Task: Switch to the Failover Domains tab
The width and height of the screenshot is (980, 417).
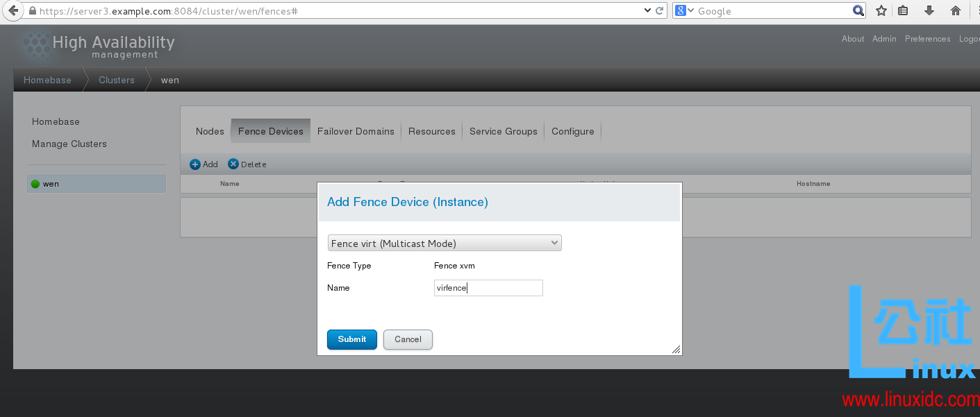Action: 355,130
